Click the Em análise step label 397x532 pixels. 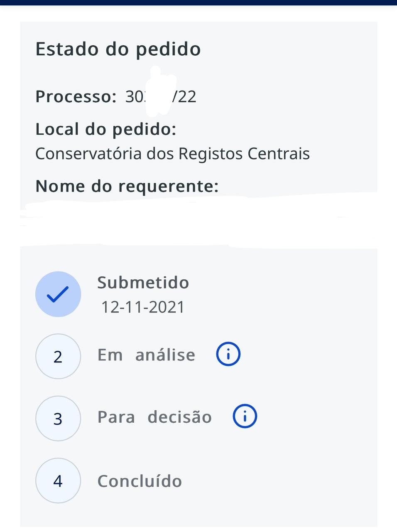146,355
